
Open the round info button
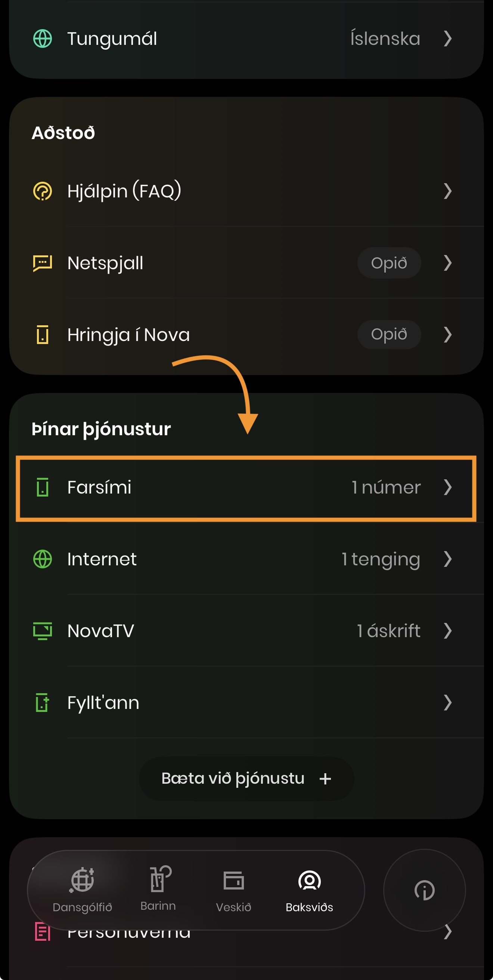click(x=424, y=890)
